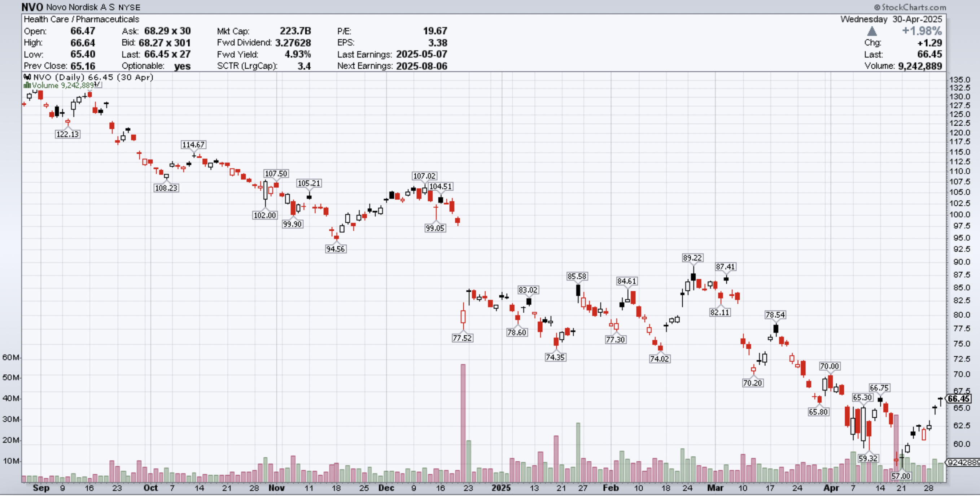
Task: Click the Bid quote 68.27 x 301
Action: click(x=164, y=43)
